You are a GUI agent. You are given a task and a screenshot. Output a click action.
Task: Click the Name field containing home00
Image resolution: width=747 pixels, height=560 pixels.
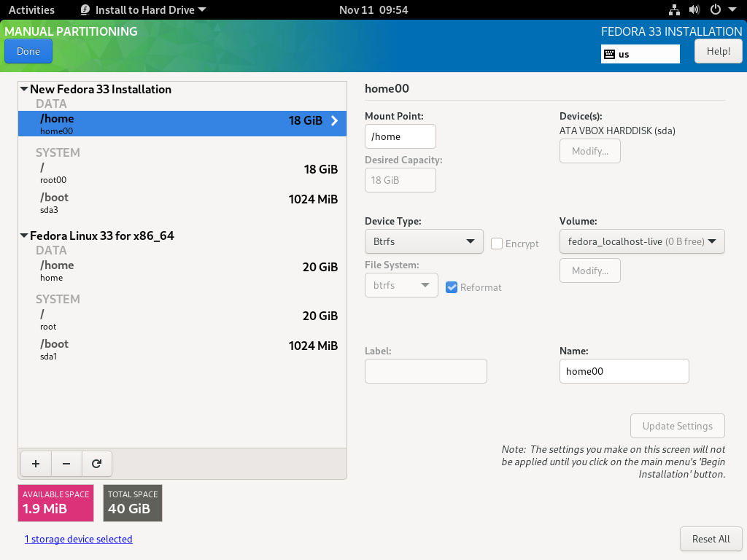coord(624,371)
